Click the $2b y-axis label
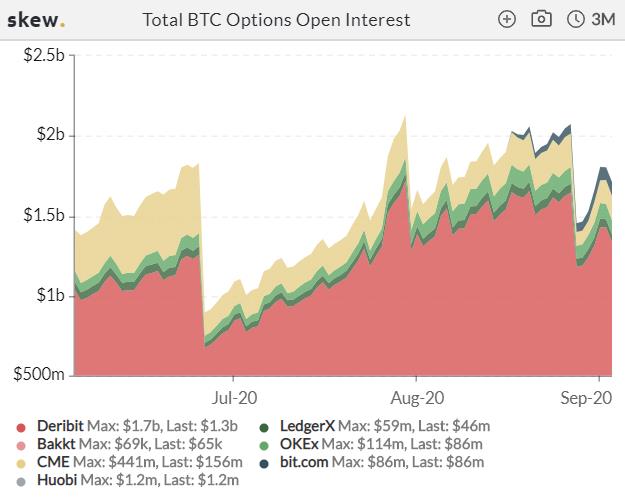Viewport: 625px width, 497px height. click(50, 134)
